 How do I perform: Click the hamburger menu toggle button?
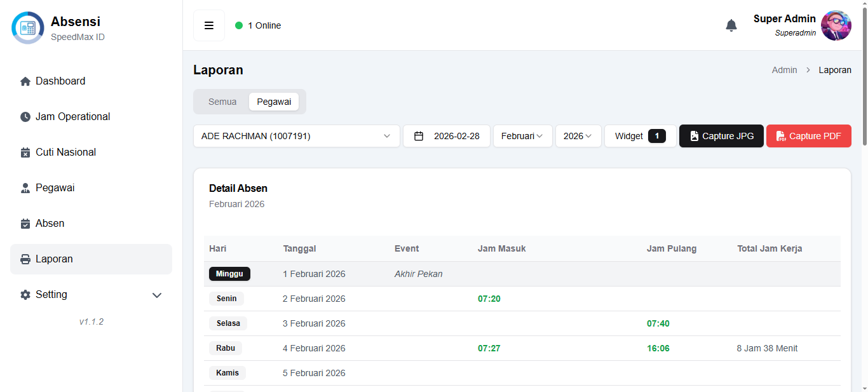point(209,25)
